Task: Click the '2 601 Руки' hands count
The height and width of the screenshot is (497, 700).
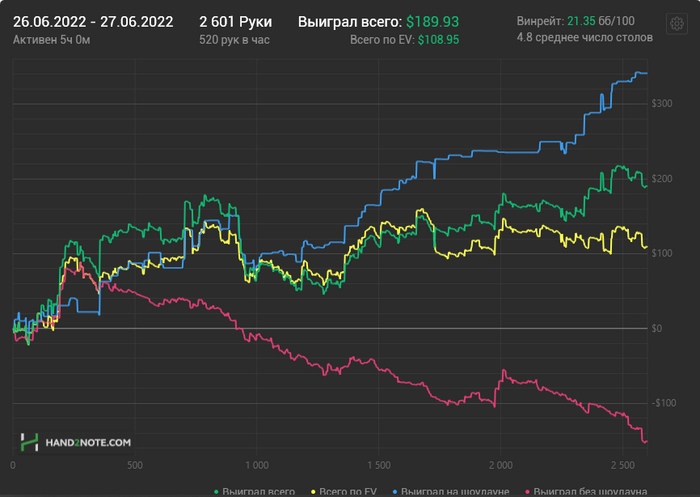Action: pos(235,22)
